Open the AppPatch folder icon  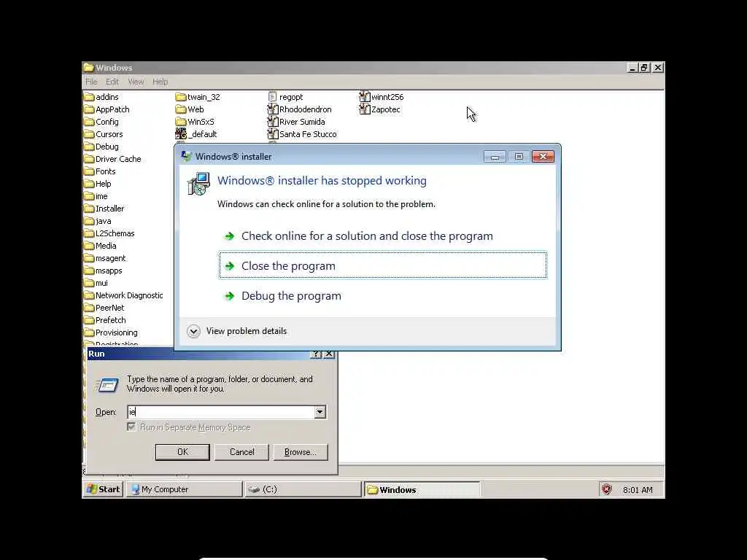click(89, 109)
